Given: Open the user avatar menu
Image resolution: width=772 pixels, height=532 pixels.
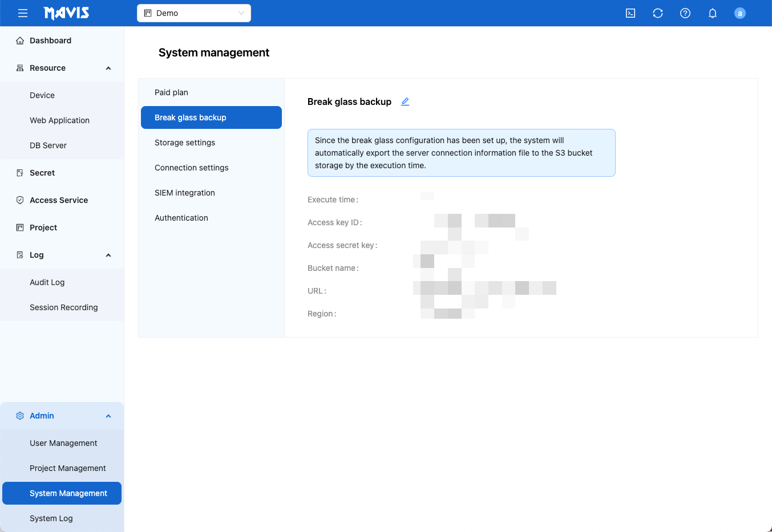Looking at the screenshot, I should [740, 13].
